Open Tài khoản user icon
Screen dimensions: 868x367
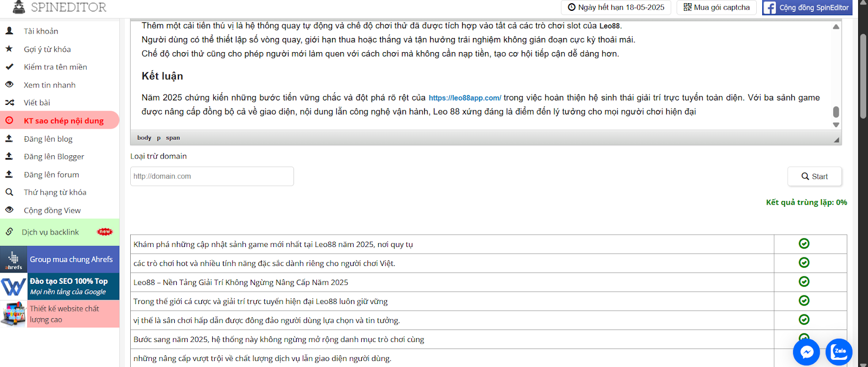(x=9, y=31)
